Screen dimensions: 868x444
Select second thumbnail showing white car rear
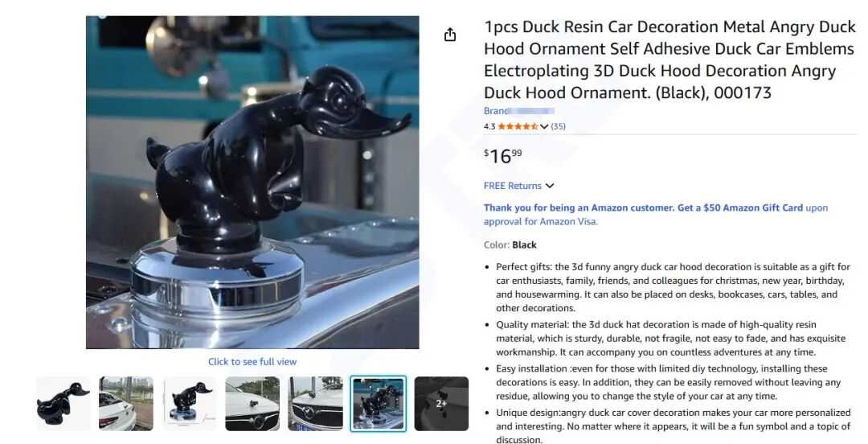click(126, 403)
